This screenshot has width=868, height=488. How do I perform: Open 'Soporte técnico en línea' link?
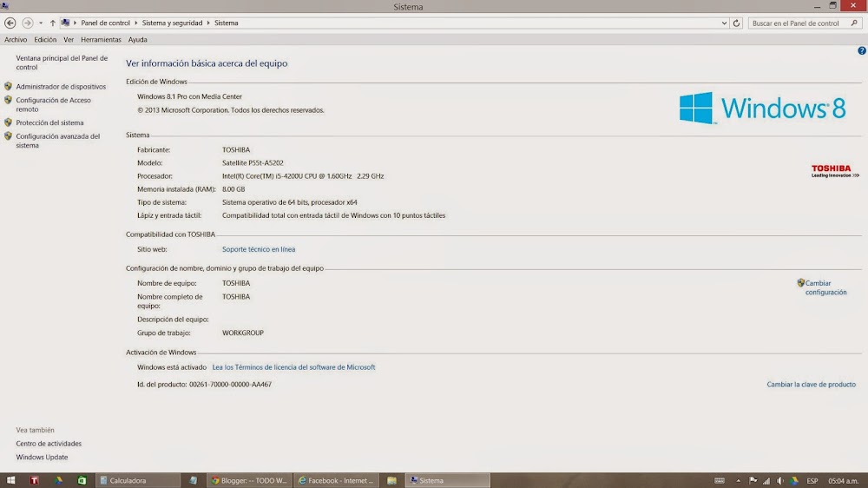[259, 250]
